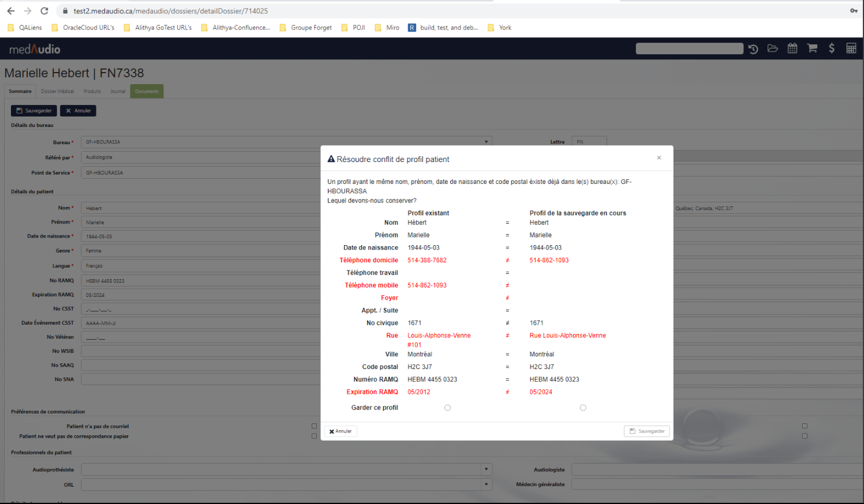Check 'Patient n'a pas de courriel' box
The height and width of the screenshot is (504, 864).
point(314,426)
